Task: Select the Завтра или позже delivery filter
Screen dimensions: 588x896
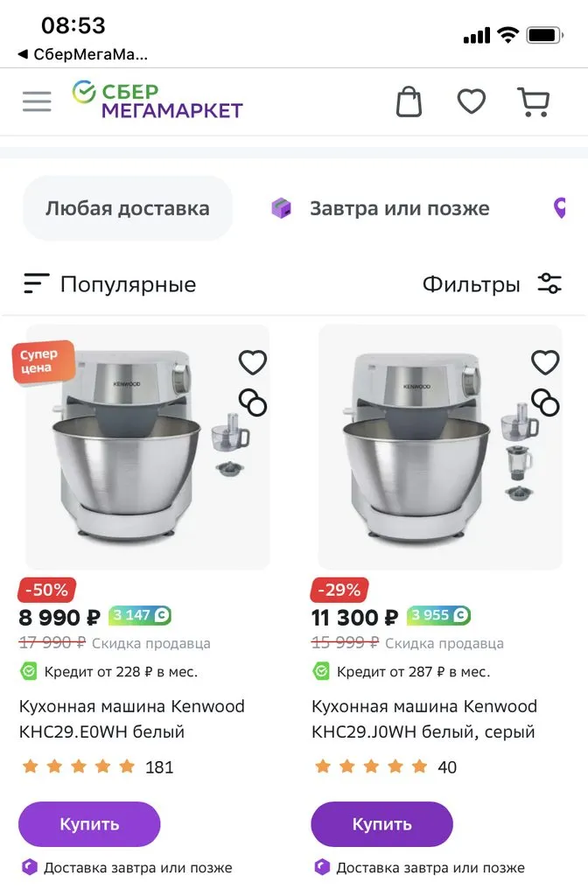Action: pyautogui.click(x=381, y=207)
